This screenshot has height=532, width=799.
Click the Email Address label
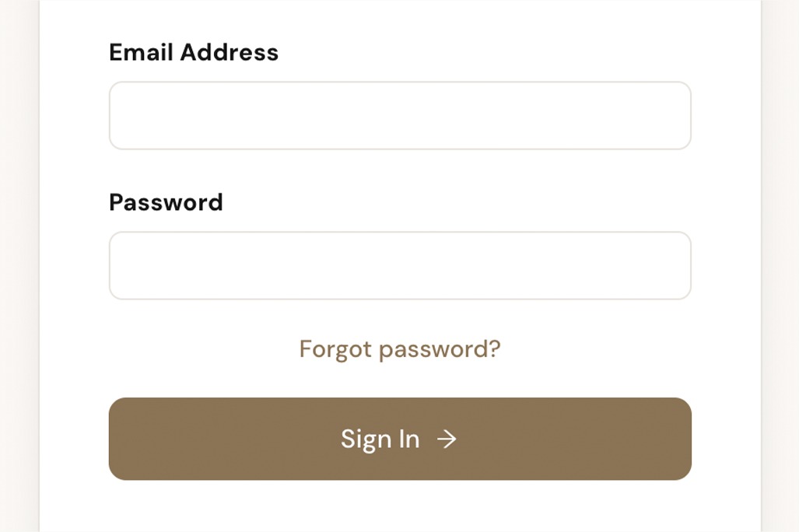point(194,53)
